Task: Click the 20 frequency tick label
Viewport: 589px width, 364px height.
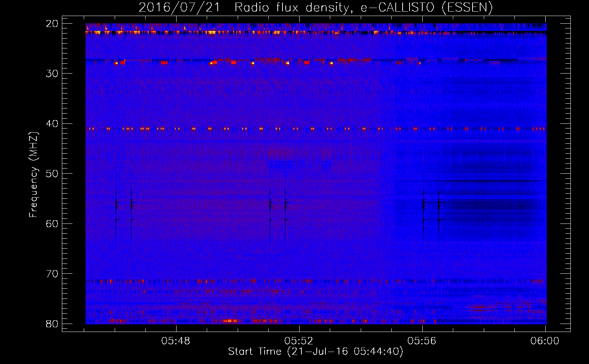Action: point(52,24)
